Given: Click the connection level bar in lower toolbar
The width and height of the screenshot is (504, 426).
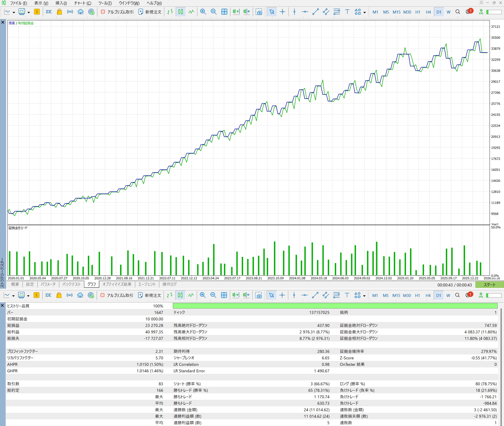Looking at the screenshot, I should (x=494, y=295).
